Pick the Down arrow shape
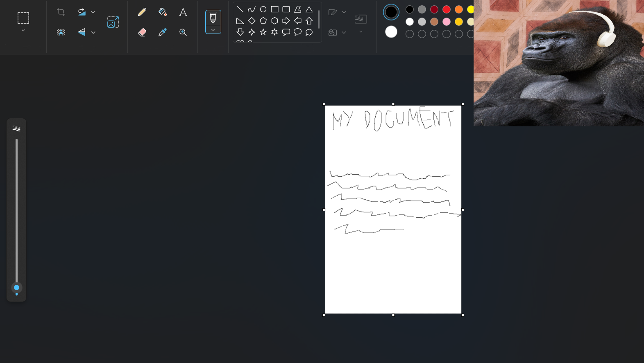 240,32
